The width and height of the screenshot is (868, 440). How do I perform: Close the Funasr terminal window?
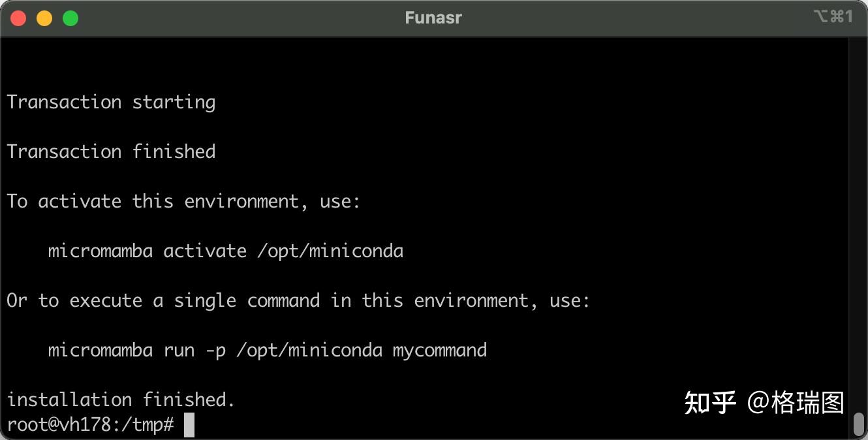[18, 18]
